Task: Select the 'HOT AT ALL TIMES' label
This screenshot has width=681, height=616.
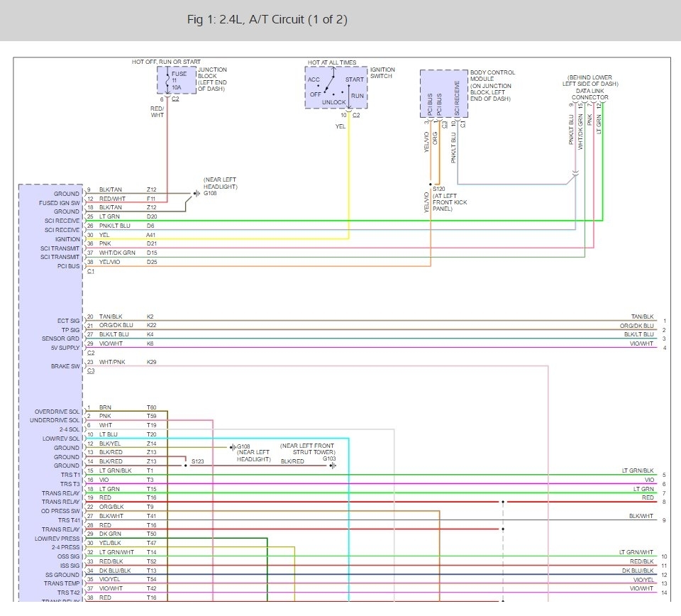Action: (x=332, y=62)
